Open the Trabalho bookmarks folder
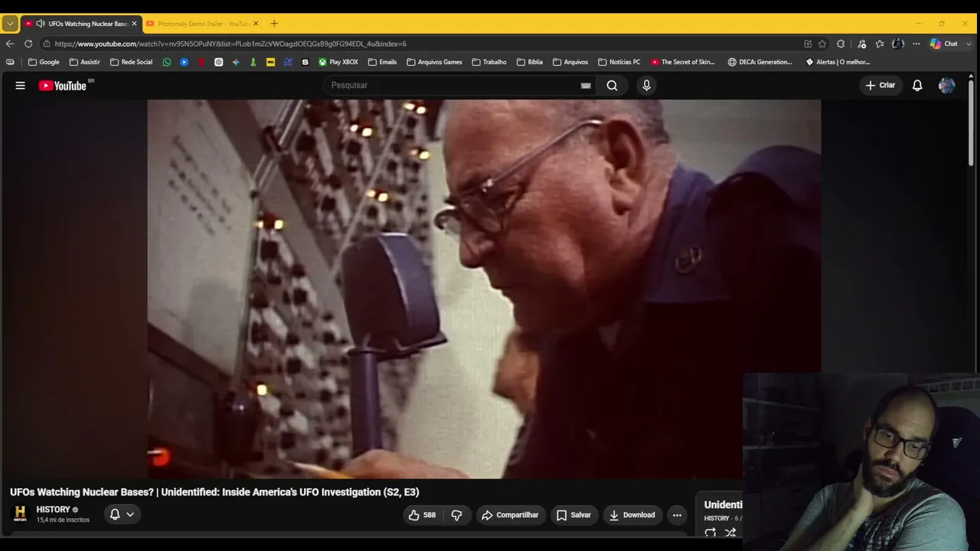This screenshot has width=980, height=551. (x=489, y=62)
